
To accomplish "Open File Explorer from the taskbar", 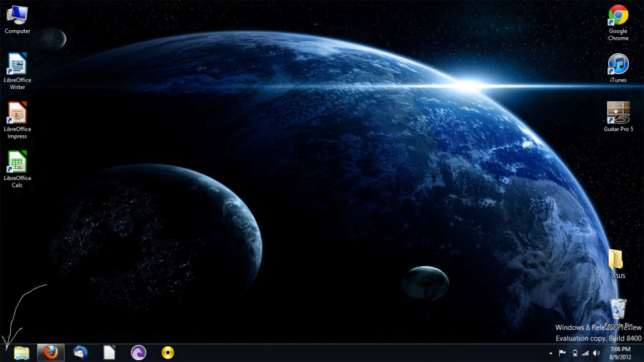I will pyautogui.click(x=21, y=353).
